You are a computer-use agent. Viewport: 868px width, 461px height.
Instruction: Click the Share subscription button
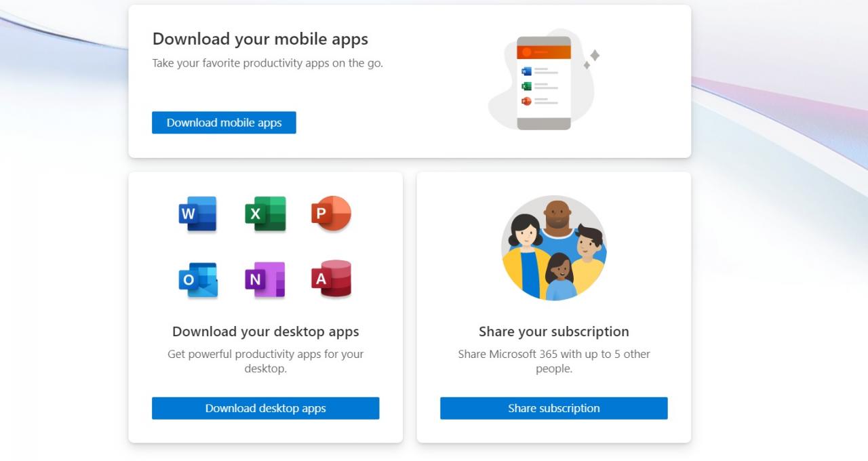pos(553,408)
